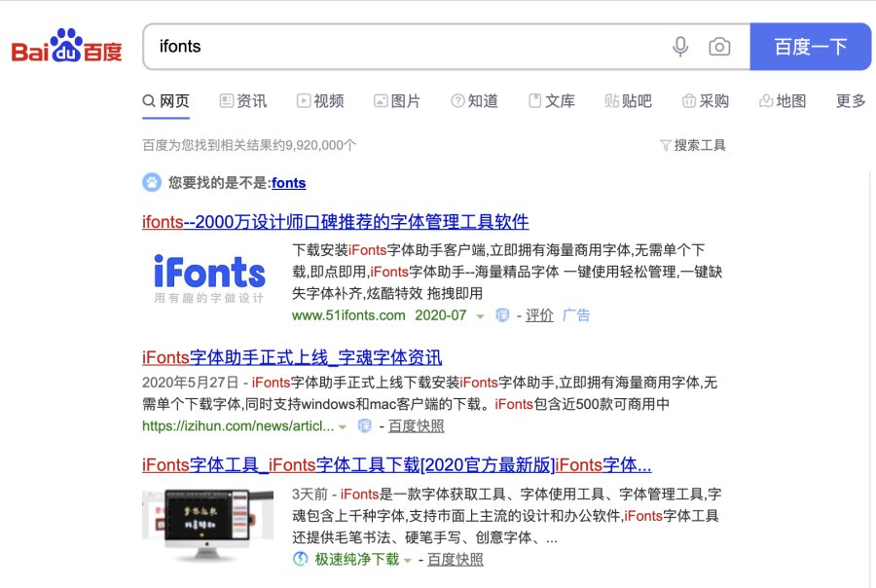Click the microphone voice search icon

tap(680, 47)
